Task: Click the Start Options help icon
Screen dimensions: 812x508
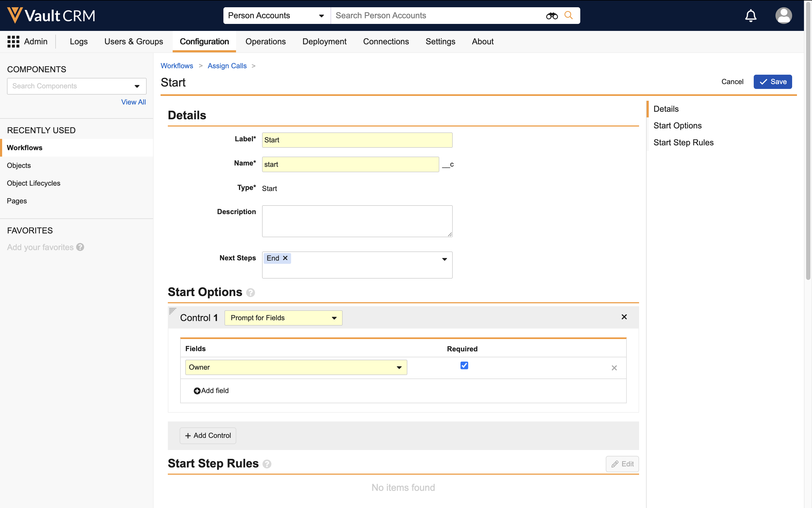Action: point(251,293)
